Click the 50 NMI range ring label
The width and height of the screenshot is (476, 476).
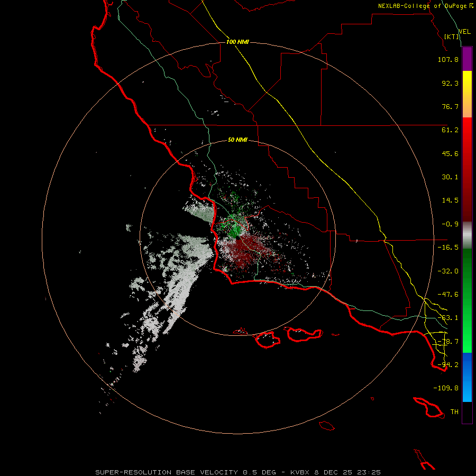click(237, 140)
